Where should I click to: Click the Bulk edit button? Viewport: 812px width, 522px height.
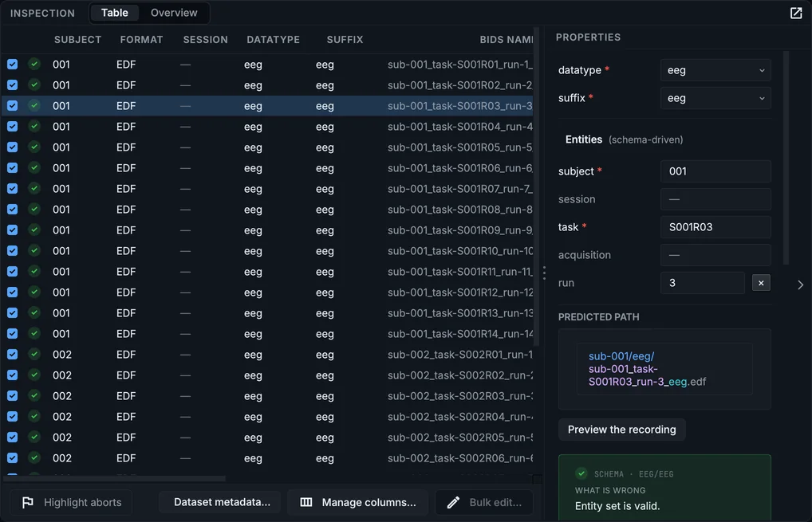[484, 502]
